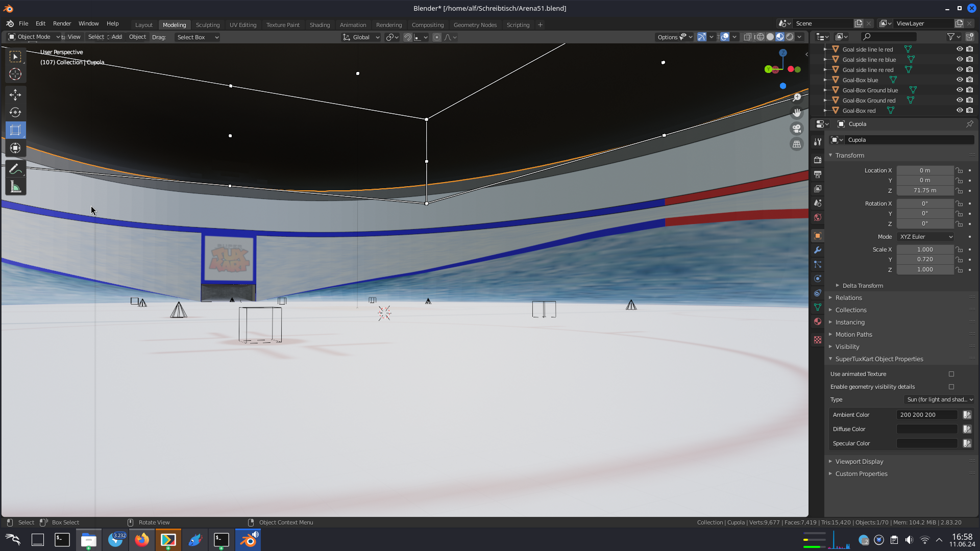Open the Diffuse Color field

[x=926, y=429]
